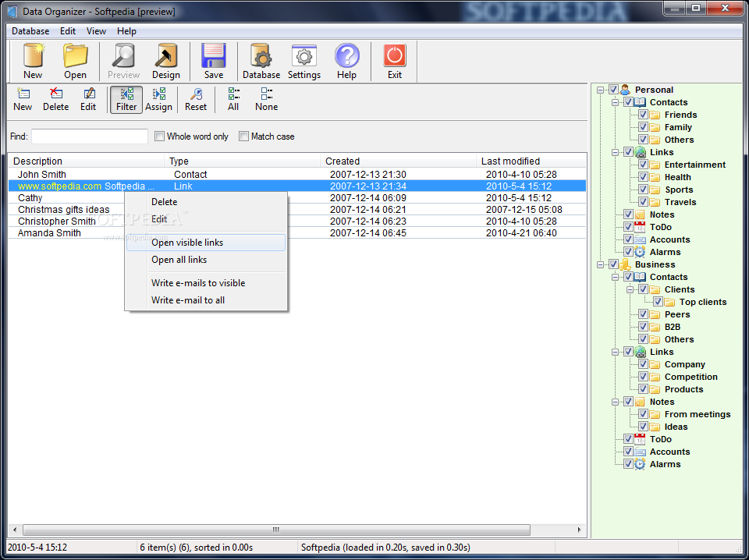Viewport: 749px width, 560px height.
Task: Choose Write e-mails to visible
Action: point(206,283)
